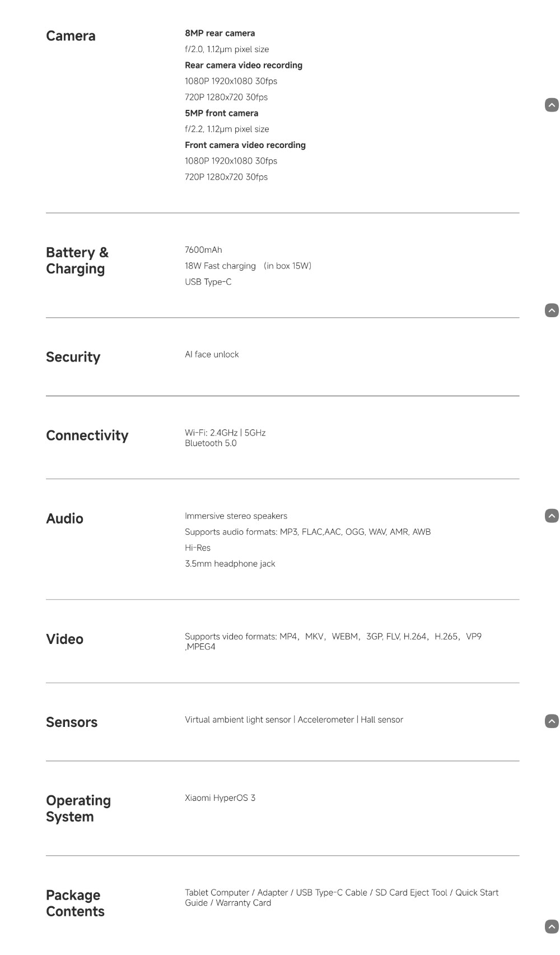The width and height of the screenshot is (560, 955).
Task: Click the Camera section heading
Action: point(71,36)
